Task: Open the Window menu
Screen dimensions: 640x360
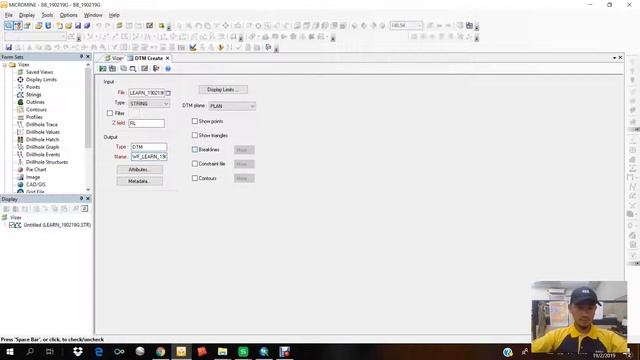Action: (x=93, y=15)
